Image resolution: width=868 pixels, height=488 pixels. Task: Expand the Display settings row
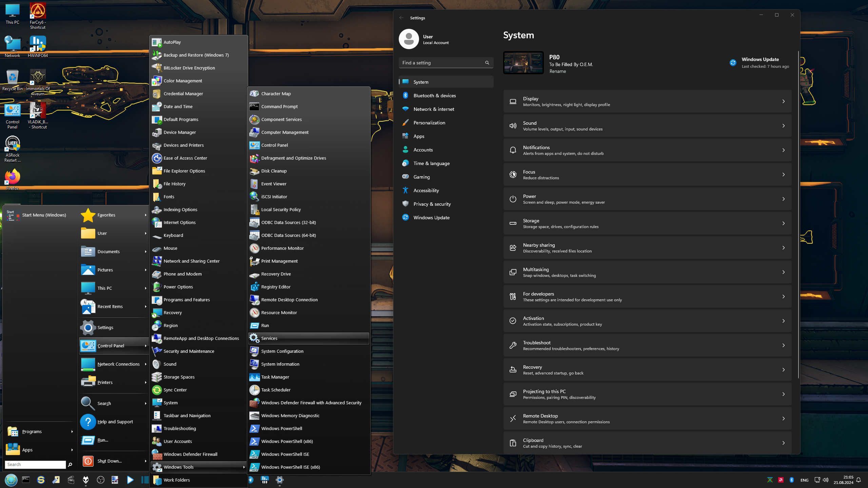tap(647, 101)
